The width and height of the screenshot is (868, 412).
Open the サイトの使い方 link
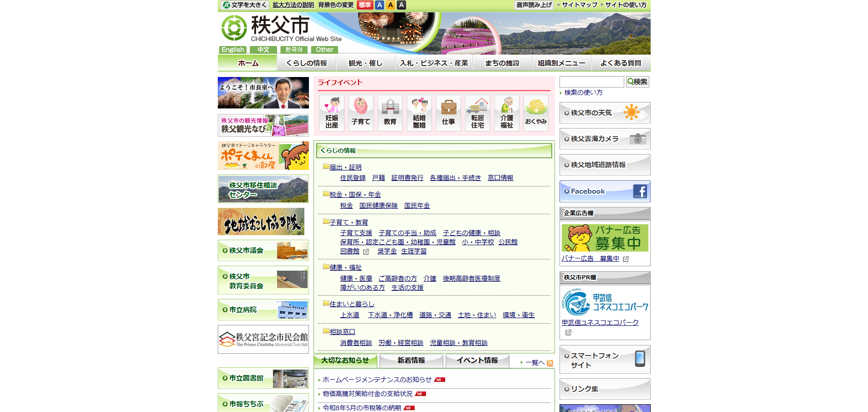click(x=626, y=5)
